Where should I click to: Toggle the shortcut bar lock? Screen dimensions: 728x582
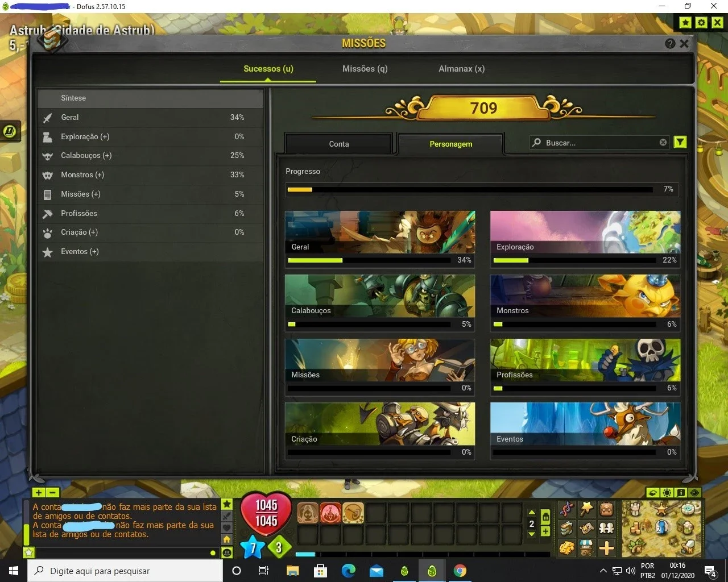pos(545,517)
